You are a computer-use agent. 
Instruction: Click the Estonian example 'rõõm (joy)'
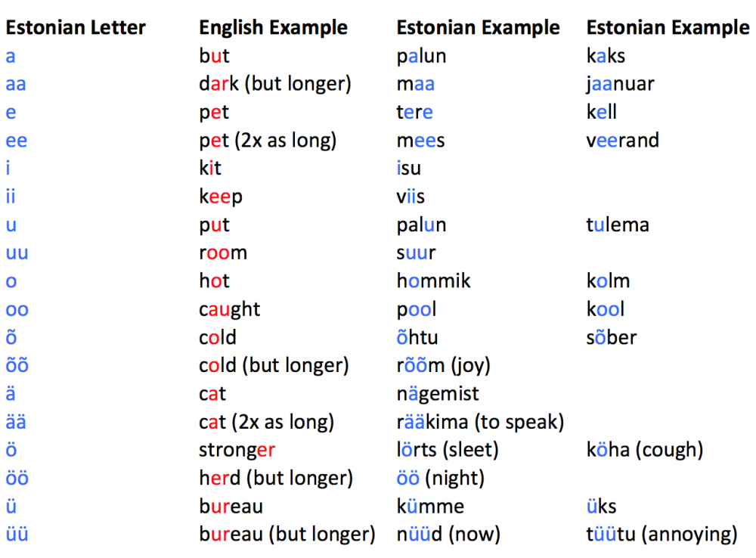pyautogui.click(x=443, y=366)
